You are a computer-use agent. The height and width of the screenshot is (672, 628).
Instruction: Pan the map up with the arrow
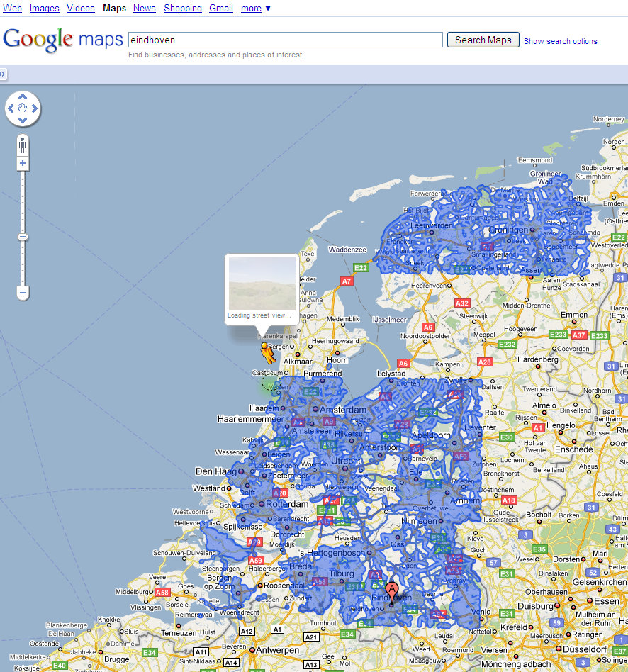coord(23,97)
